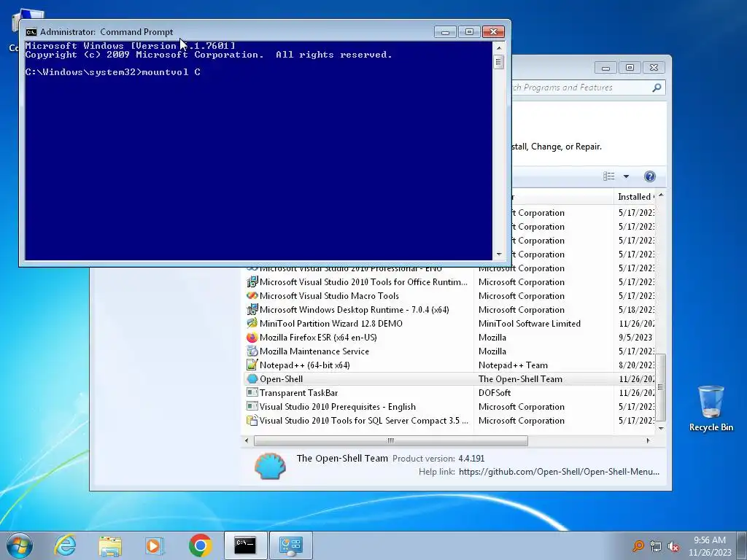
Task: Click horizontal scrollbar left arrow
Action: (247, 441)
